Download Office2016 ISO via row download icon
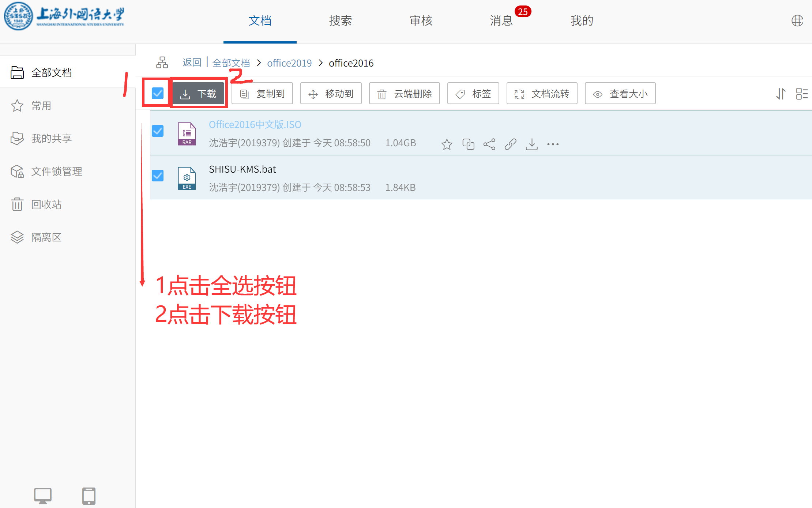This screenshot has width=812, height=508. coord(532,144)
